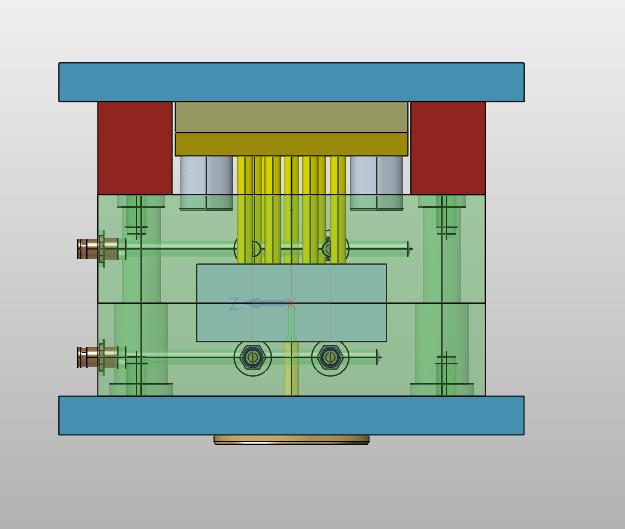The width and height of the screenshot is (625, 529).
Task: Pick the left hex plug near the bottom
Action: [252, 358]
